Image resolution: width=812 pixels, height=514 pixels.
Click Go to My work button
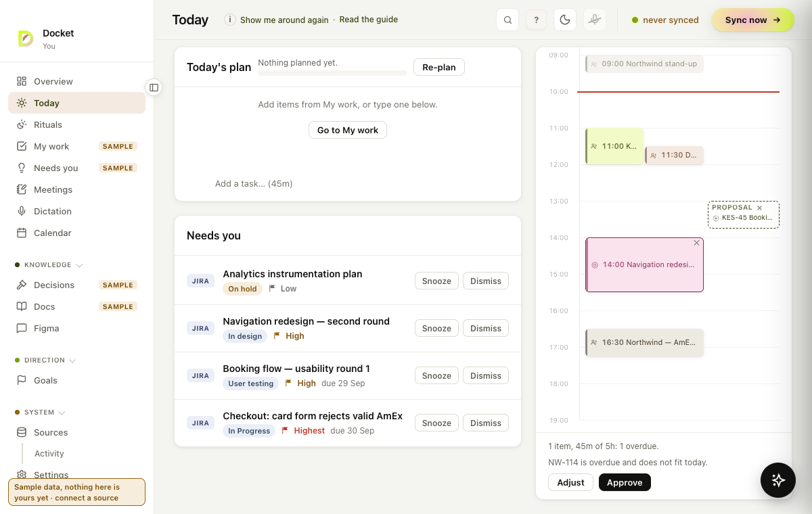(348, 130)
